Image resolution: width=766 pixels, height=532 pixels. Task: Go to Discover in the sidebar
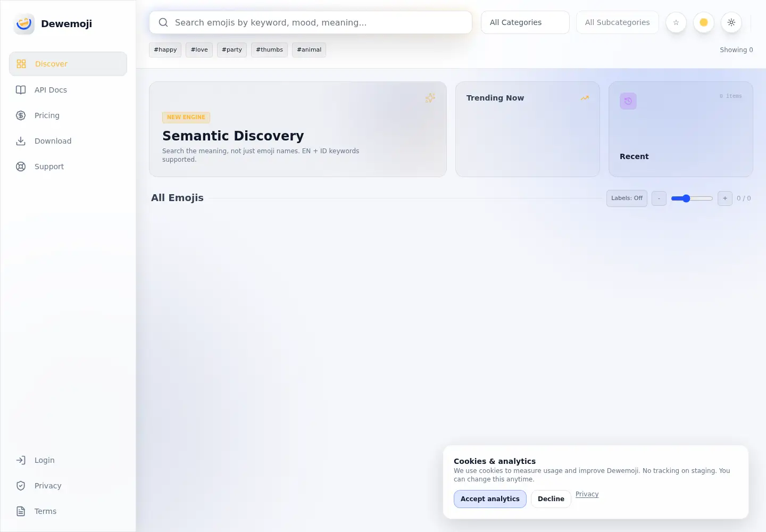coord(68,64)
